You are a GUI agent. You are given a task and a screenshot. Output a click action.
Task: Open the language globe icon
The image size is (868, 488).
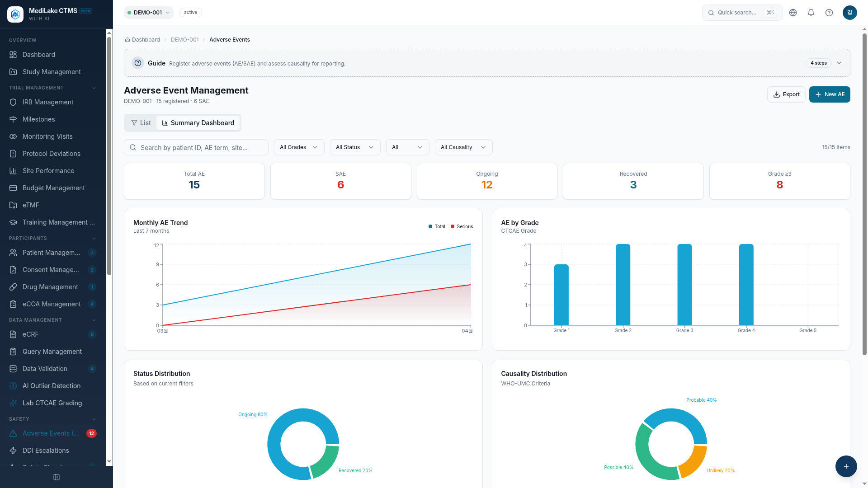(793, 13)
